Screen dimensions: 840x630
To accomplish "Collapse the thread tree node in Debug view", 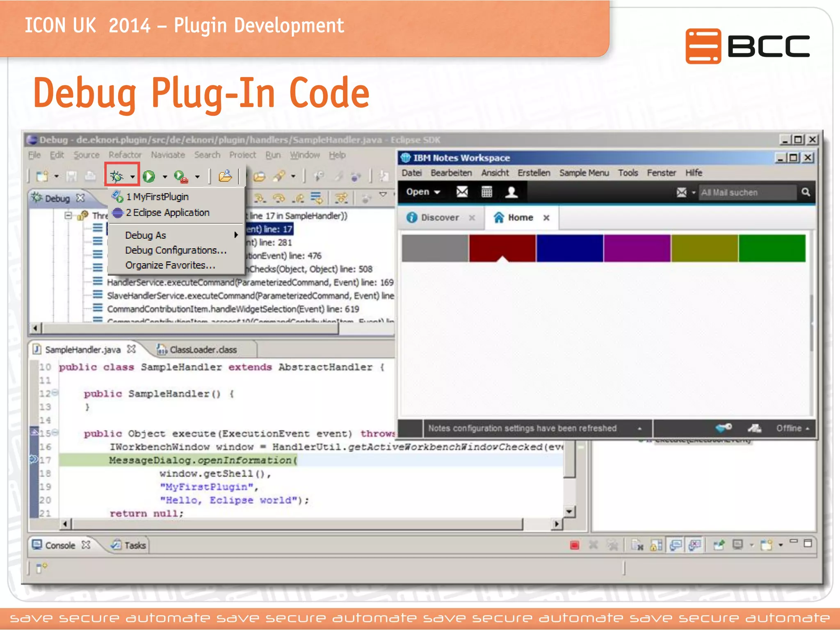I will pyautogui.click(x=68, y=215).
